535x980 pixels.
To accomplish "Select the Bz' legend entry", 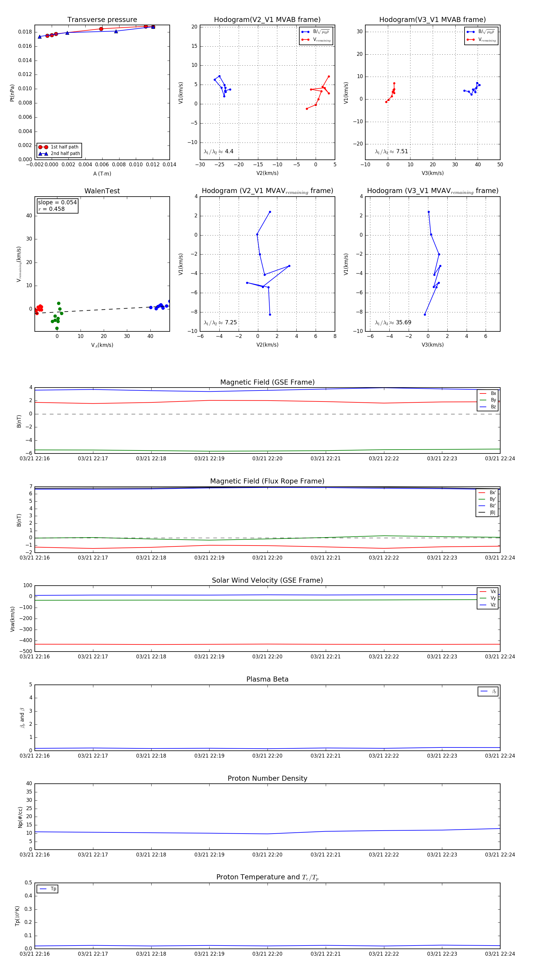I will pyautogui.click(x=487, y=506).
